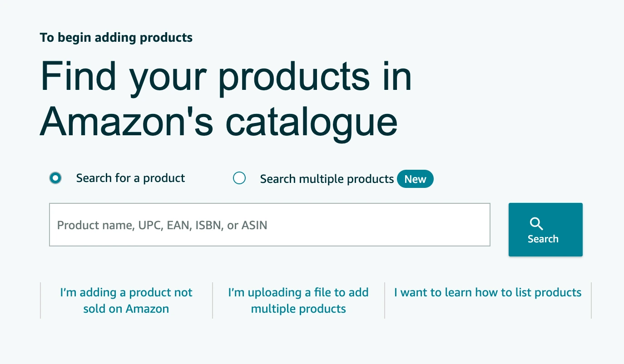The image size is (624, 364).
Task: Click the 'To begin adding products' label
Action: point(116,37)
